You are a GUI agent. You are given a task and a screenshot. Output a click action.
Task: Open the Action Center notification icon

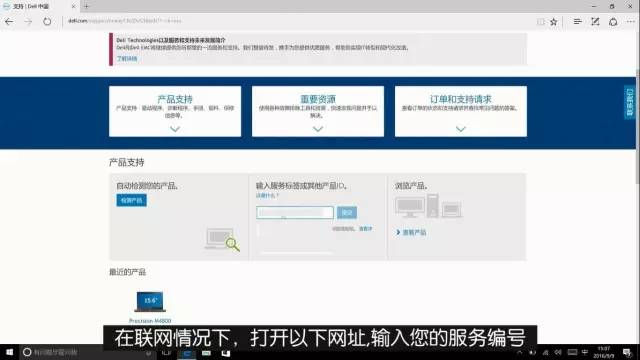[x=627, y=352]
